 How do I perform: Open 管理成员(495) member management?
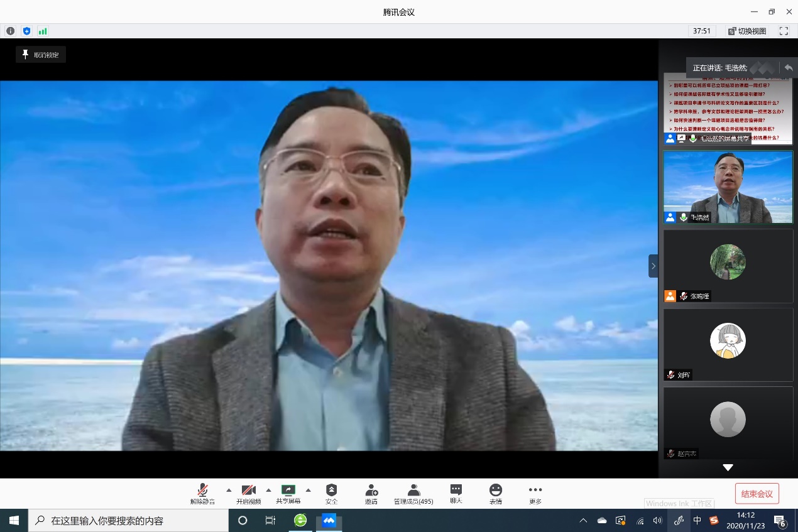(x=413, y=494)
